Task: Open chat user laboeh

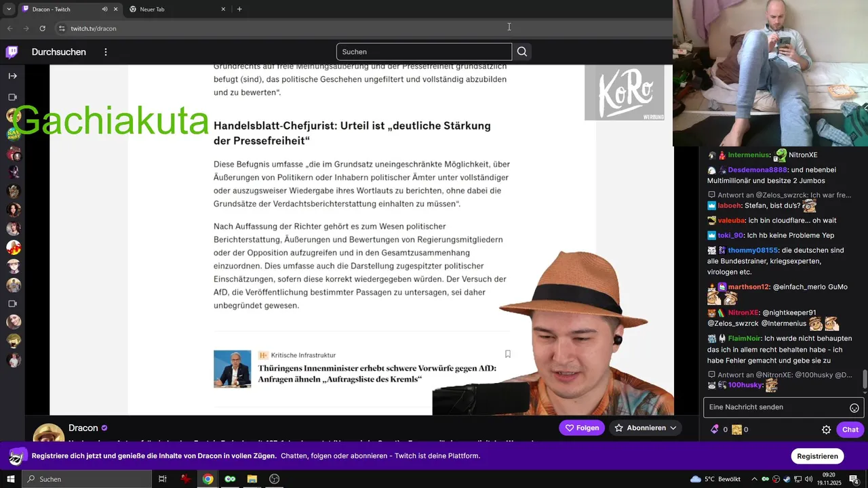Action: [x=730, y=205]
